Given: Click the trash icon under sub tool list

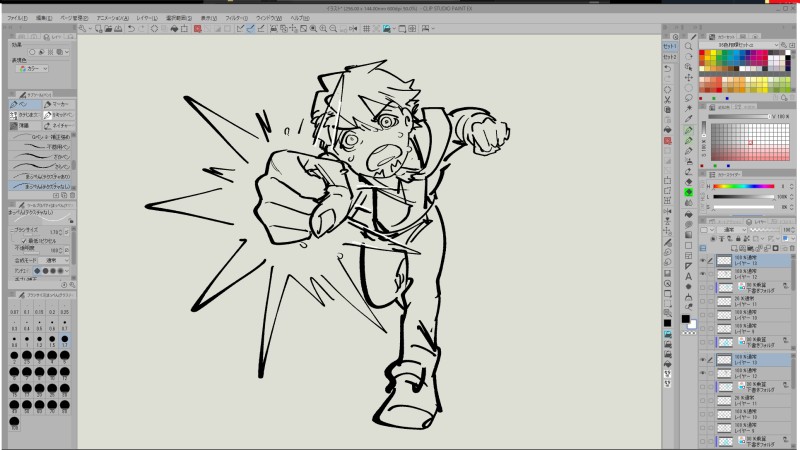Looking at the screenshot, I should pyautogui.click(x=72, y=195).
